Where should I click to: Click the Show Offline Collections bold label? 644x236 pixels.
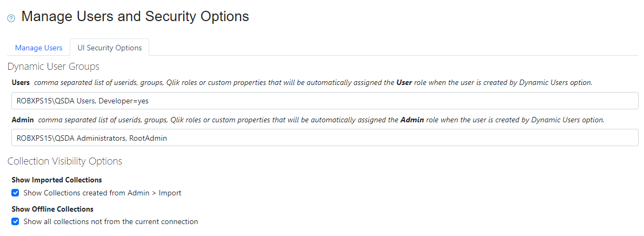pyautogui.click(x=52, y=209)
